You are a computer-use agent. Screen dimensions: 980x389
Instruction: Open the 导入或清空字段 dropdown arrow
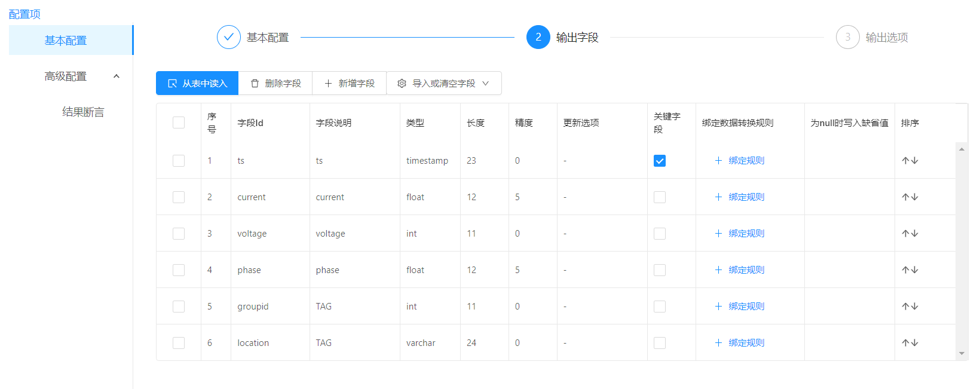485,84
